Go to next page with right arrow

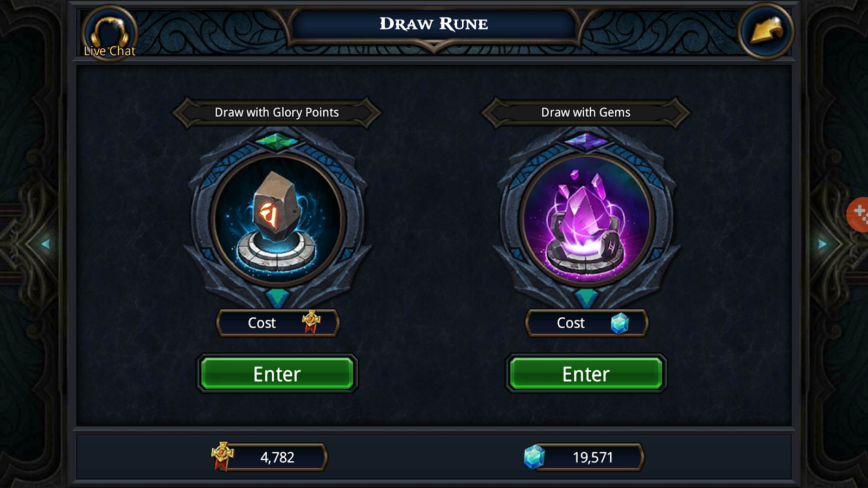[x=822, y=244]
